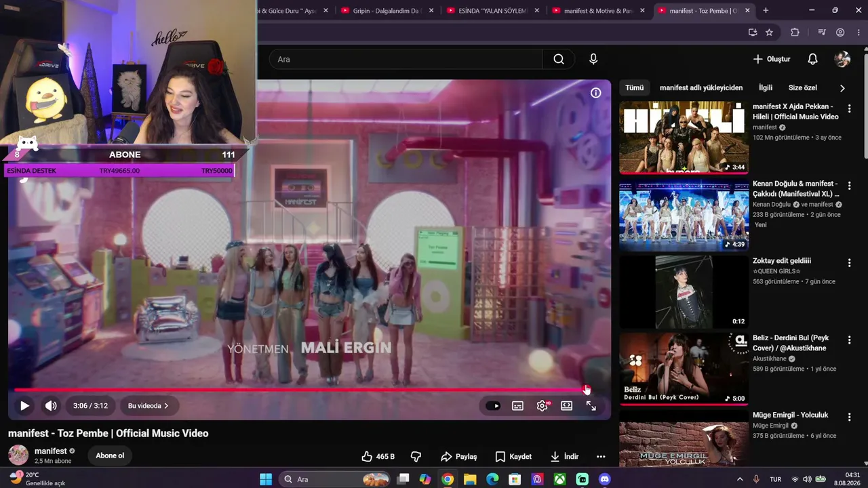Open the Chrome profile icon
This screenshot has width=868, height=488.
click(x=840, y=32)
